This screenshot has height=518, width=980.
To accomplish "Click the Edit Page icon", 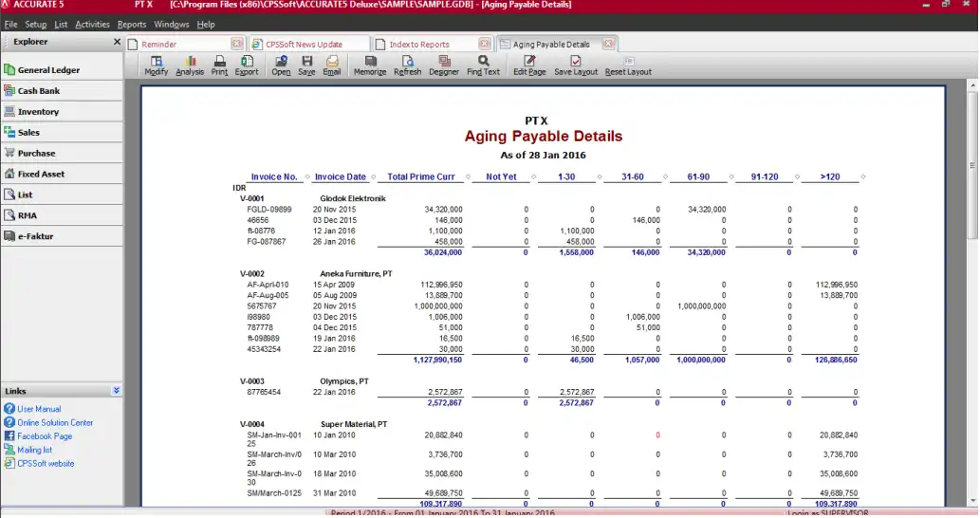I will pos(529,65).
